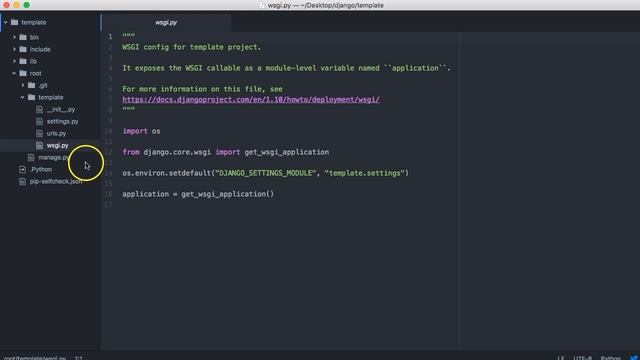Click line number 1 in the gutter
The width and height of the screenshot is (640, 360).
(x=110, y=37)
